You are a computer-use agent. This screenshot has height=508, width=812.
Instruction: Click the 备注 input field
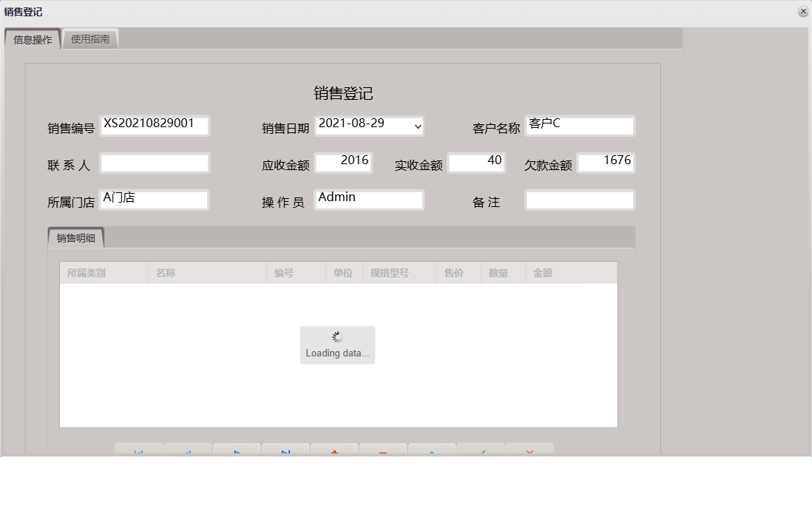tap(580, 199)
